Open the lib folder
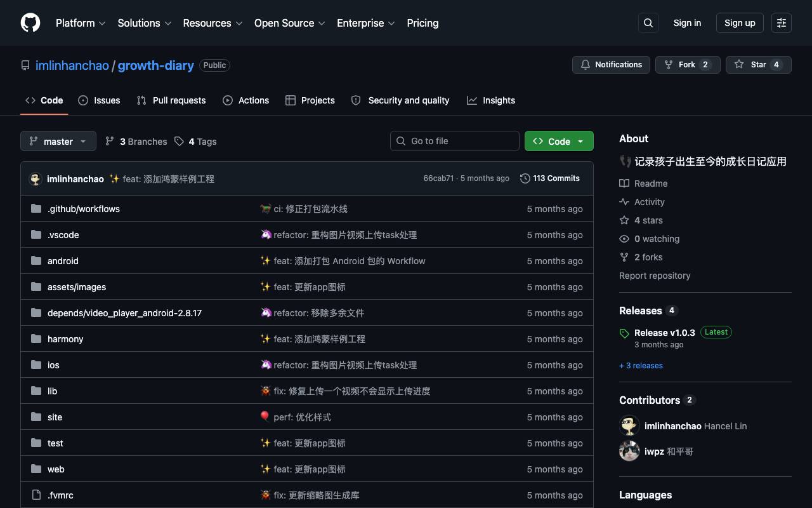The height and width of the screenshot is (508, 812). coord(52,391)
